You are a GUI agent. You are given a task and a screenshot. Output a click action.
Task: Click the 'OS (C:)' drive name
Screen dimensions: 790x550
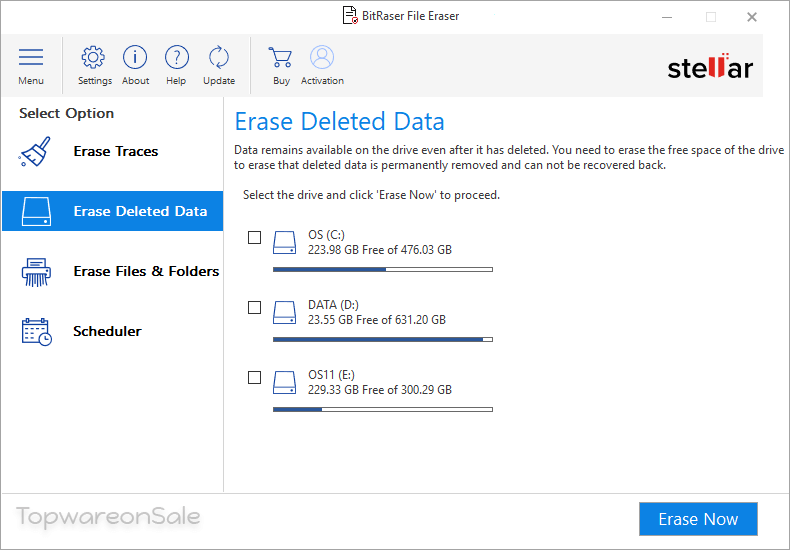click(x=326, y=235)
